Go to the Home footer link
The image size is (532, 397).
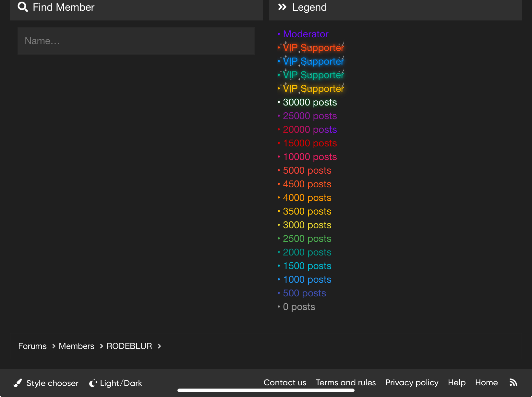(x=487, y=383)
